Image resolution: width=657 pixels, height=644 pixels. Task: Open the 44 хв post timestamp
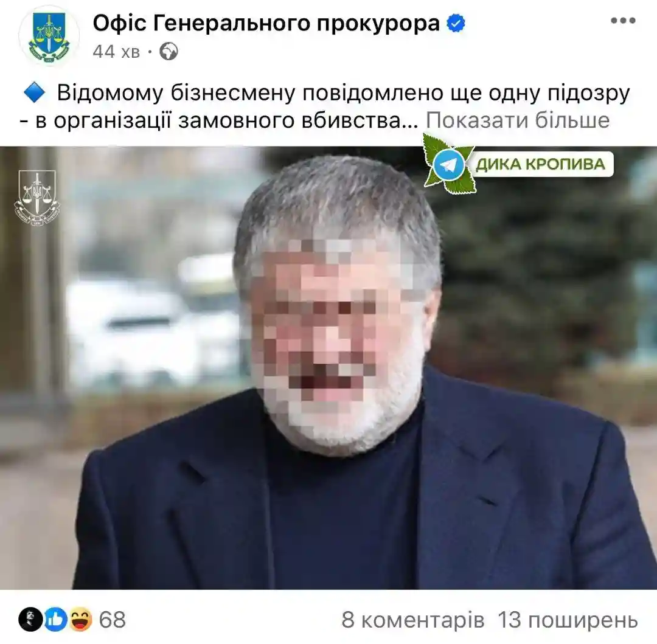(x=116, y=52)
